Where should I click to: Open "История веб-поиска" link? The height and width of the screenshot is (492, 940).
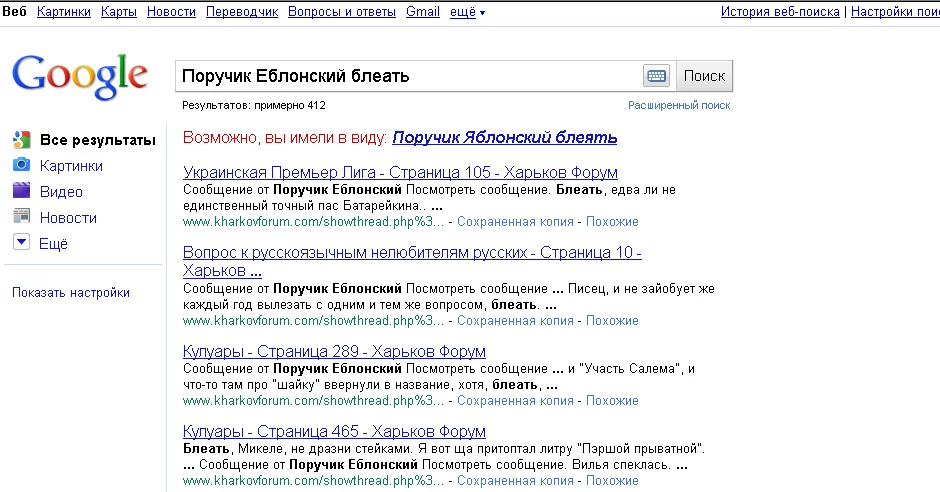tap(780, 11)
